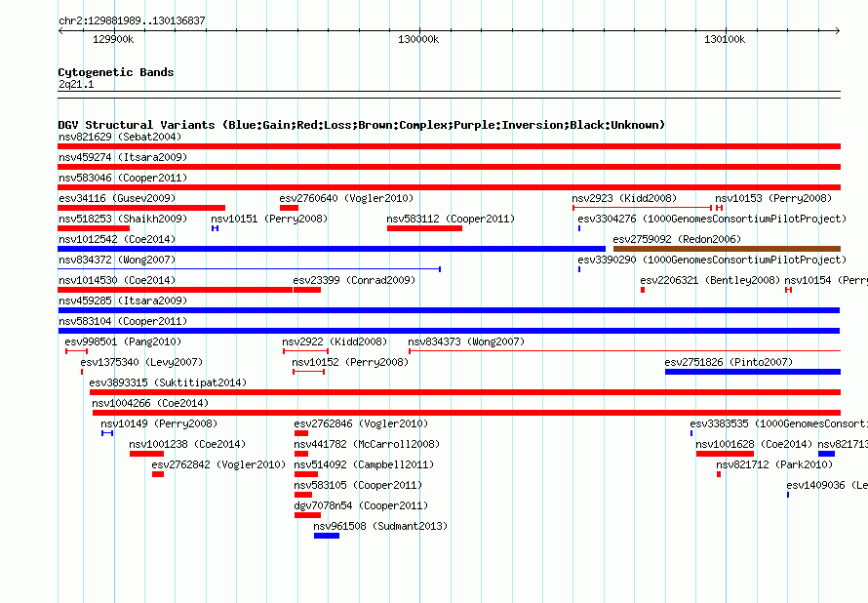Click the 129900k ruler tick label

113,39
